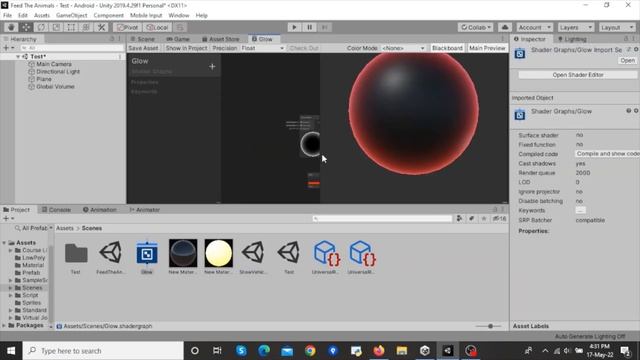Open the Account dropdown
Viewport: 640px width, 360px height.
534,27
